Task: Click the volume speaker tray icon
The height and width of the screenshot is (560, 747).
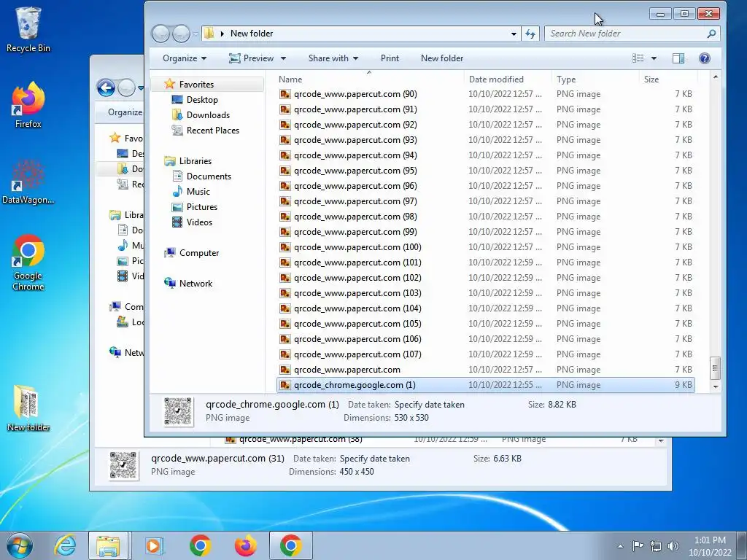Action: tap(673, 545)
